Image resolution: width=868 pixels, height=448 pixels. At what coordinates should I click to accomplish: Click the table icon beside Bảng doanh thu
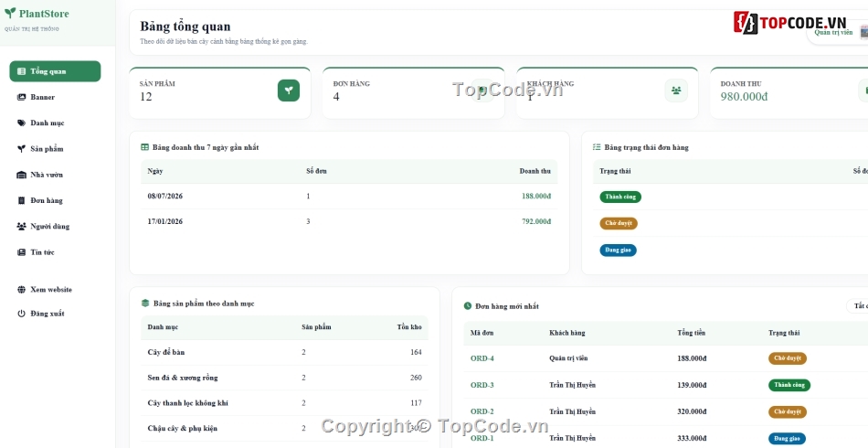click(x=145, y=147)
